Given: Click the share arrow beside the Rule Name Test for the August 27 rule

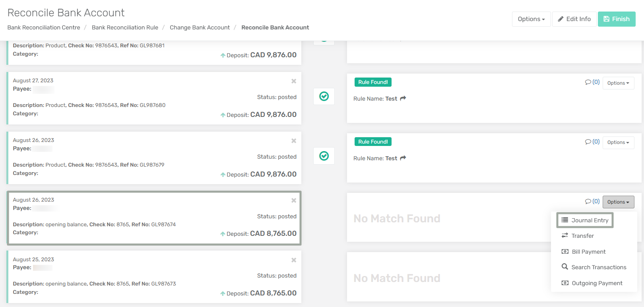Looking at the screenshot, I should (403, 98).
